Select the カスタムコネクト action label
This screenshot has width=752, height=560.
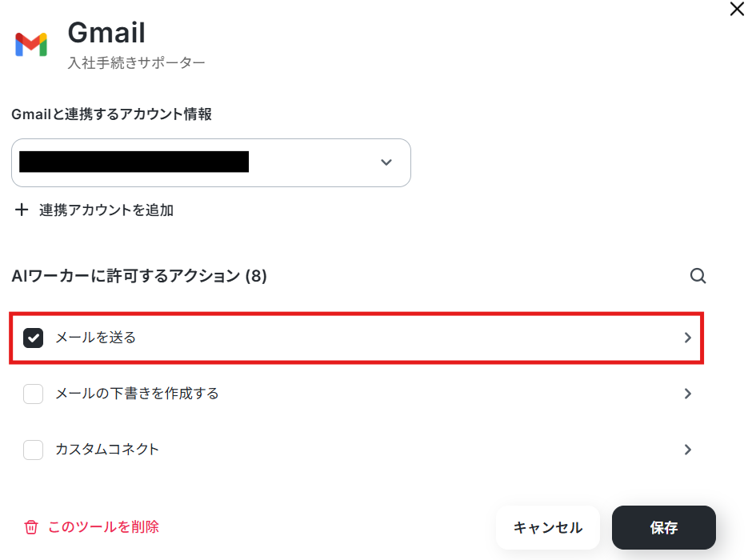tap(107, 450)
